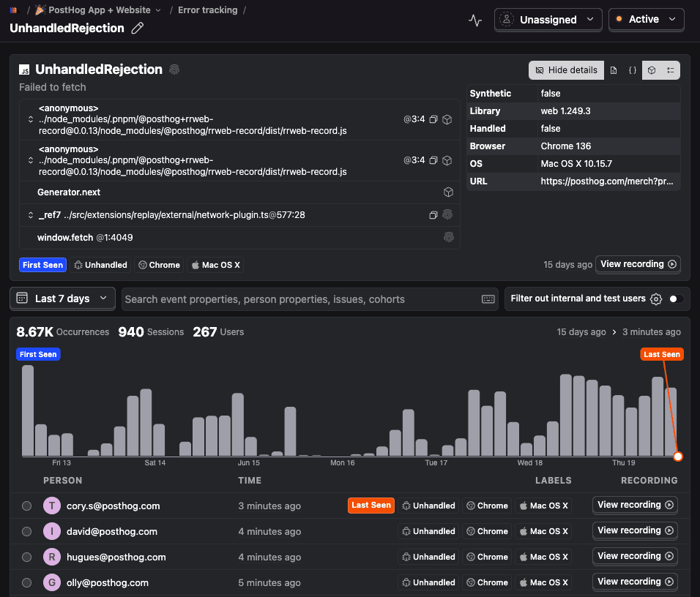
Task: Open the Active status dropdown
Action: [646, 20]
